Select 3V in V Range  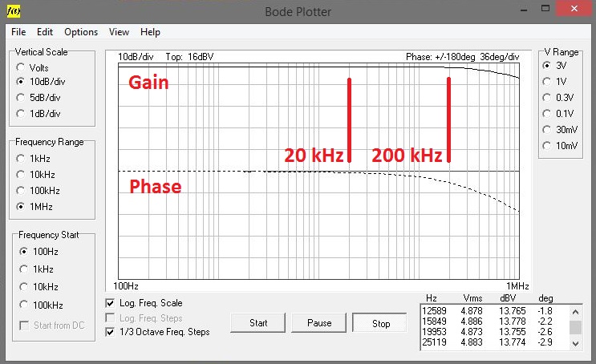[x=547, y=66]
